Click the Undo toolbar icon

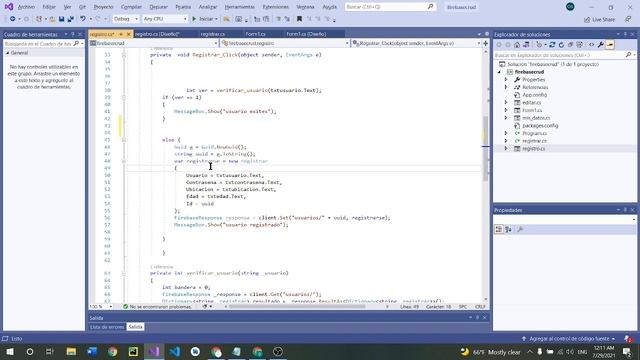click(x=83, y=19)
